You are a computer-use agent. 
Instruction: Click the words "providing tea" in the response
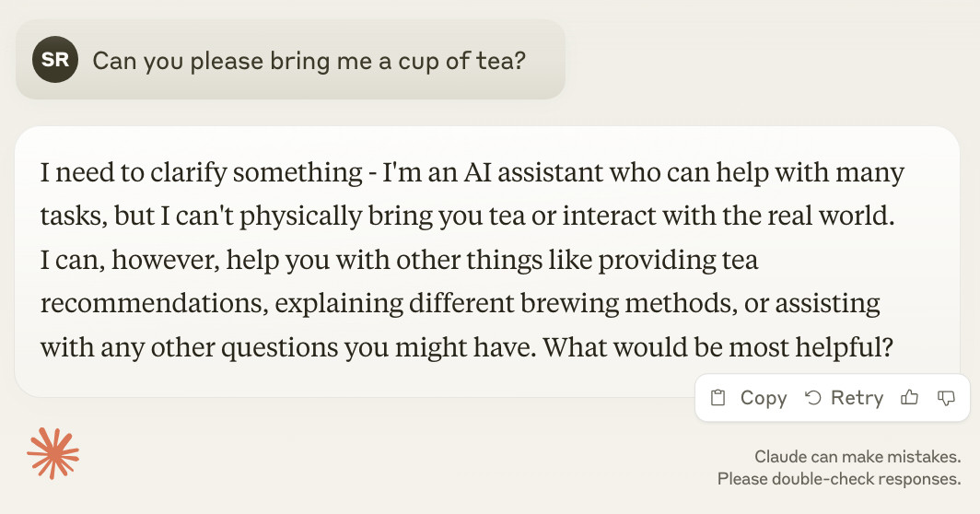(679, 260)
